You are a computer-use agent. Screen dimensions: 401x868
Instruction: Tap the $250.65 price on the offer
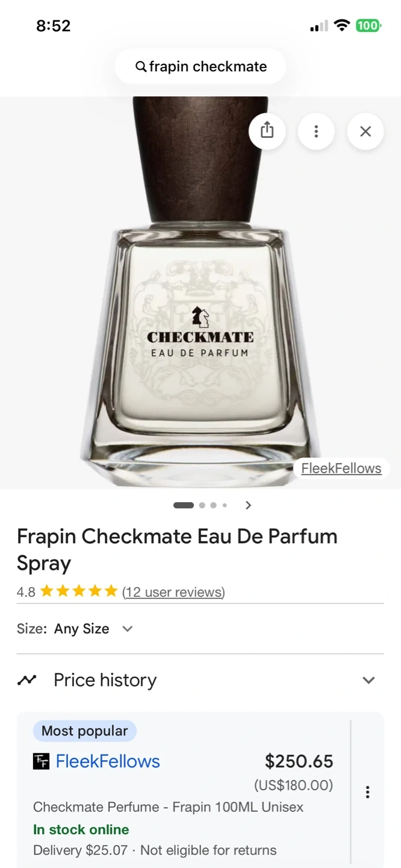[x=299, y=761]
